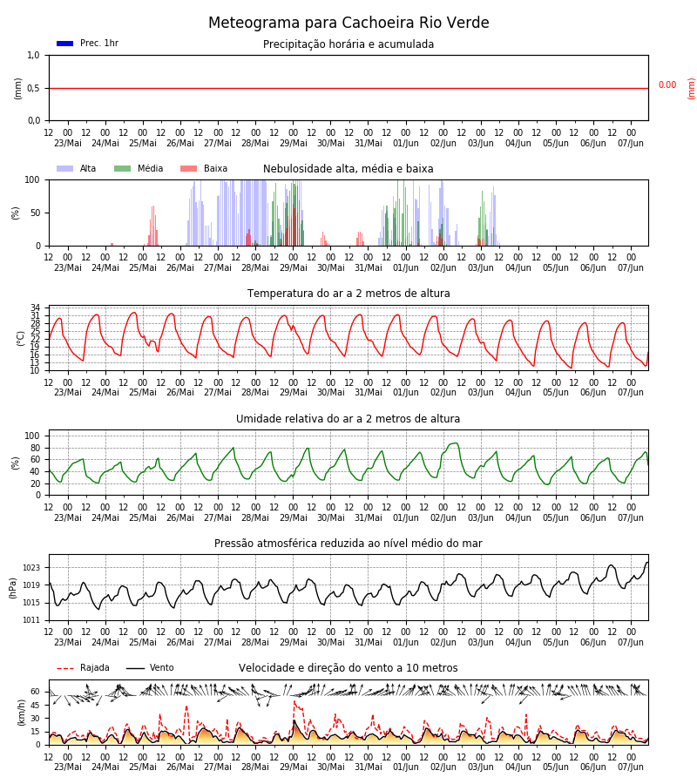Click the 23/Mai label under the precipitation chart
Image resolution: width=697 pixels, height=784 pixels.
68,144
